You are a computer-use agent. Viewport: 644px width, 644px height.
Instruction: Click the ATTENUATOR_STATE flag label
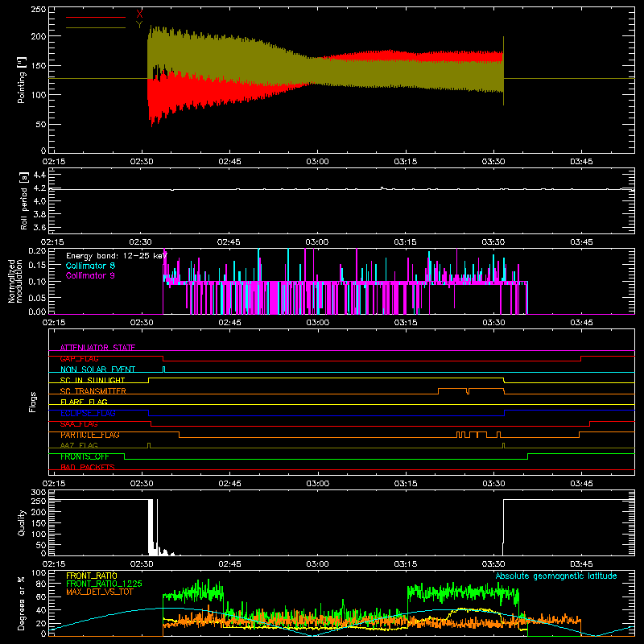pos(97,348)
